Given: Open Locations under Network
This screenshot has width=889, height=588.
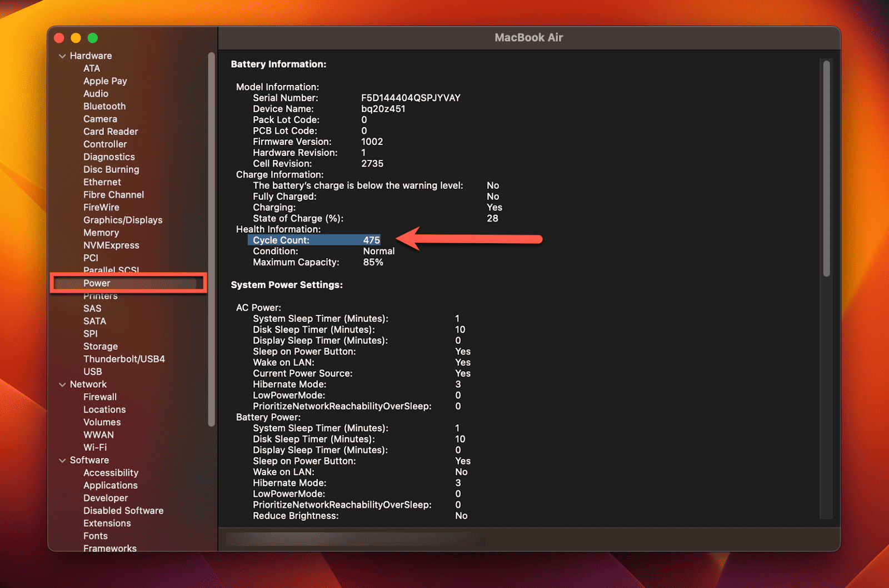Looking at the screenshot, I should point(104,410).
